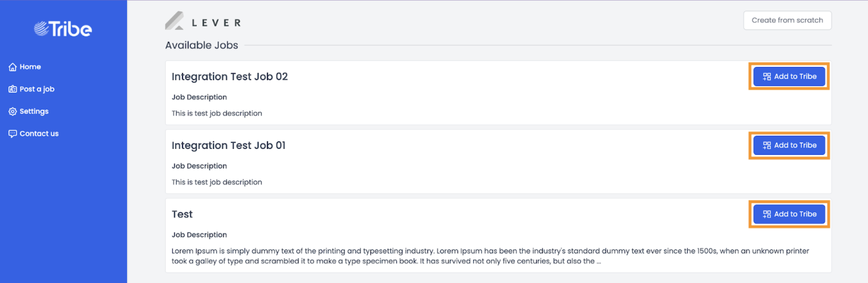Add the Test job to Tribe
Image resolution: width=868 pixels, height=283 pixels.
[x=789, y=214]
